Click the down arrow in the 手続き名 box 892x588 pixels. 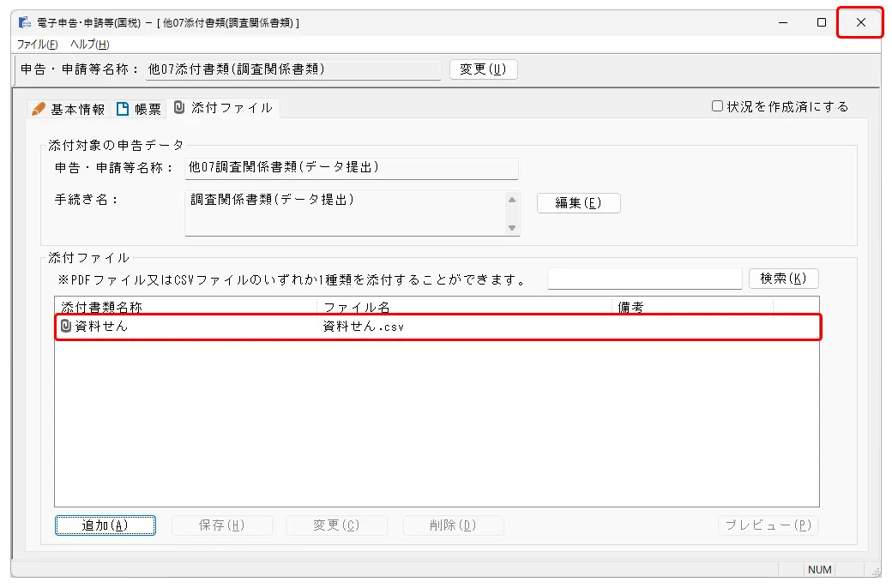click(x=512, y=228)
